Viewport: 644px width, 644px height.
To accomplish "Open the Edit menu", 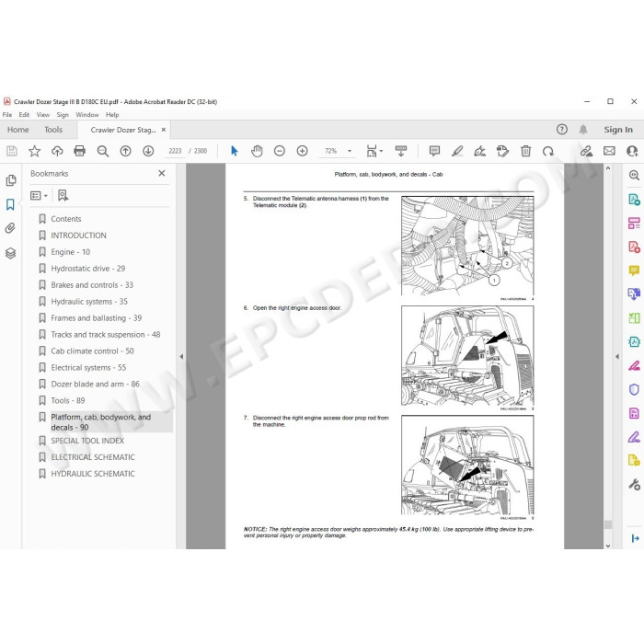I will click(24, 115).
